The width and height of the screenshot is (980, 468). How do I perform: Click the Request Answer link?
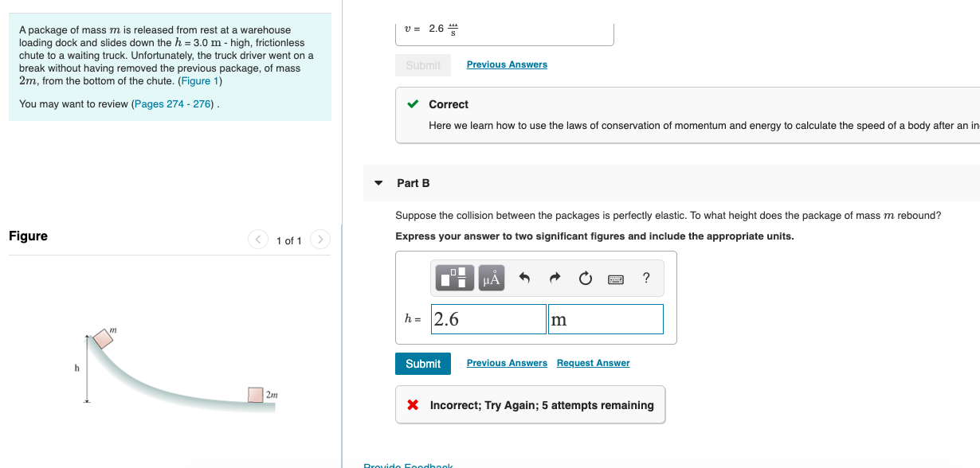(x=593, y=362)
